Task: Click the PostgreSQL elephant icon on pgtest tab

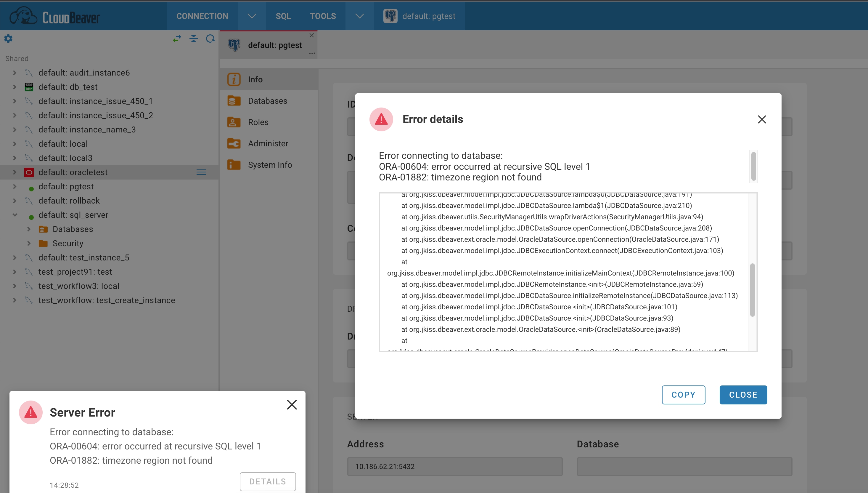Action: 234,44
